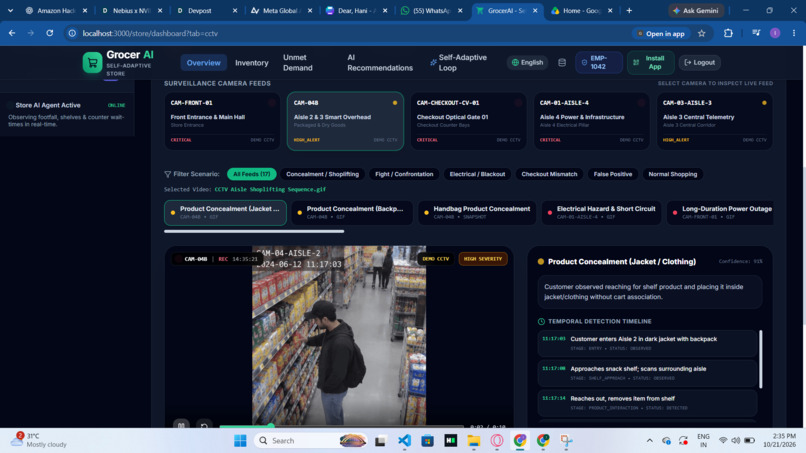806x453 pixels.
Task: Select the Electrical Hazard & Short Circuit chip
Action: (x=601, y=212)
